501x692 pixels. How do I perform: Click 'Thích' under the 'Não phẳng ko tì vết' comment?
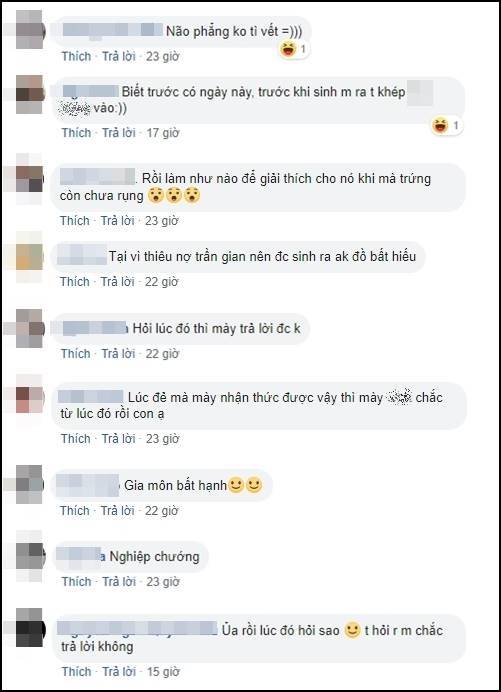76,56
